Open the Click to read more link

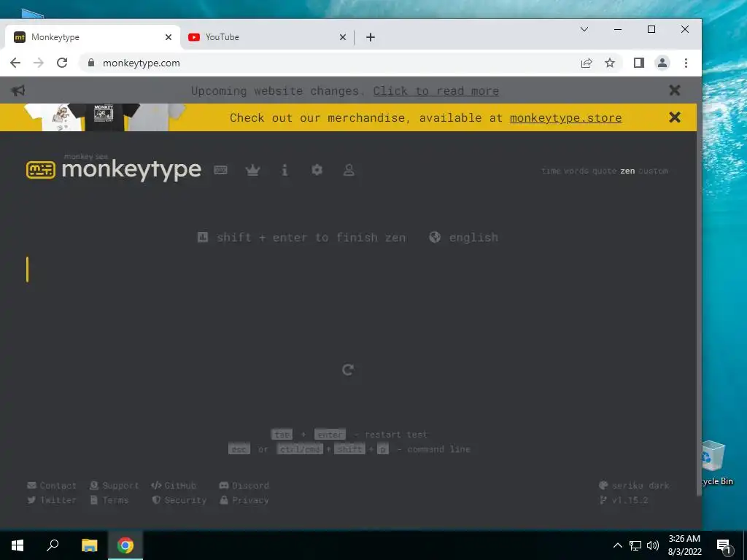point(436,90)
